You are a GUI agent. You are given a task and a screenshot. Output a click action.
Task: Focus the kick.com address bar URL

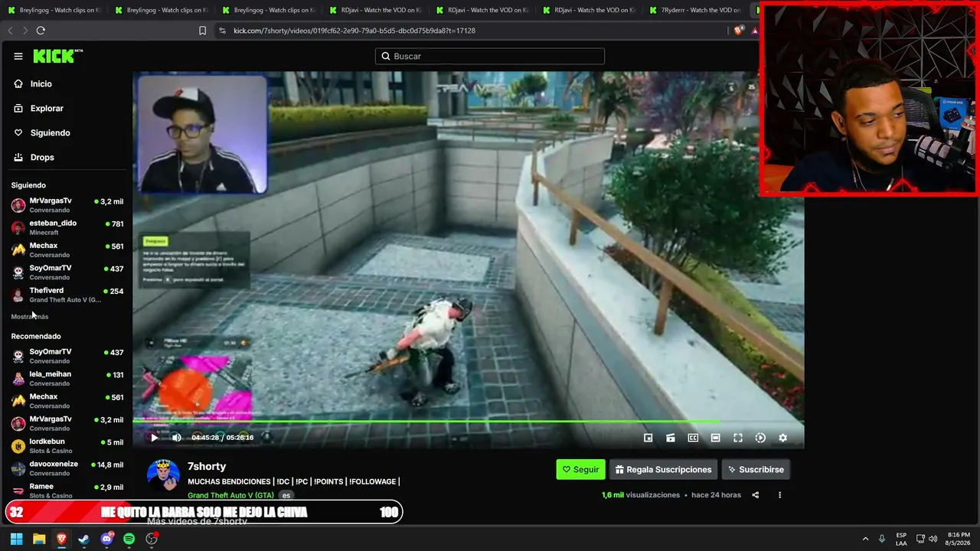tap(354, 31)
